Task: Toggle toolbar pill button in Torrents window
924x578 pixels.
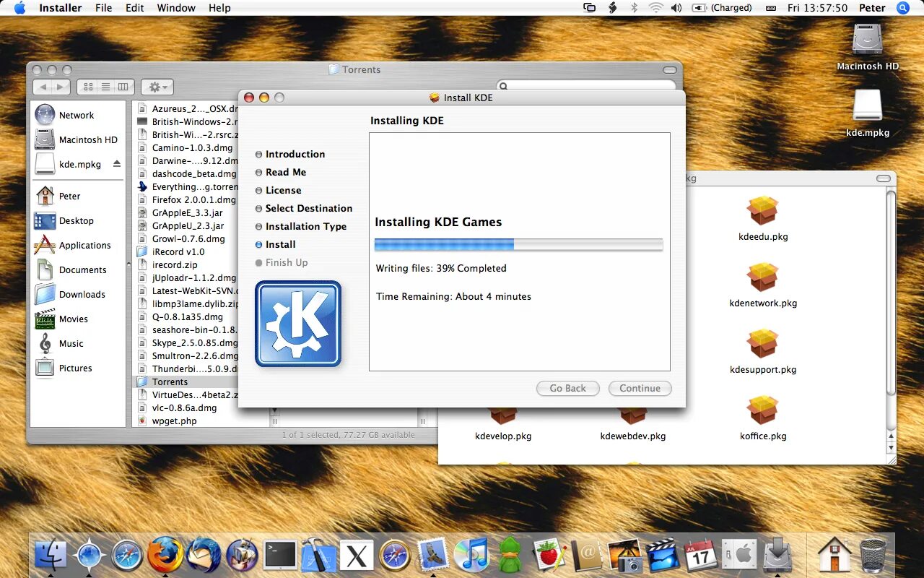Action: (671, 69)
